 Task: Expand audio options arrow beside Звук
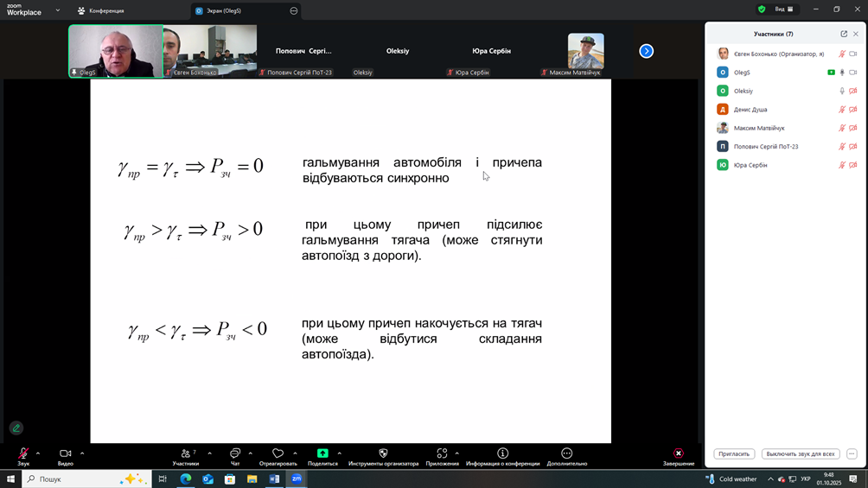coord(38,453)
